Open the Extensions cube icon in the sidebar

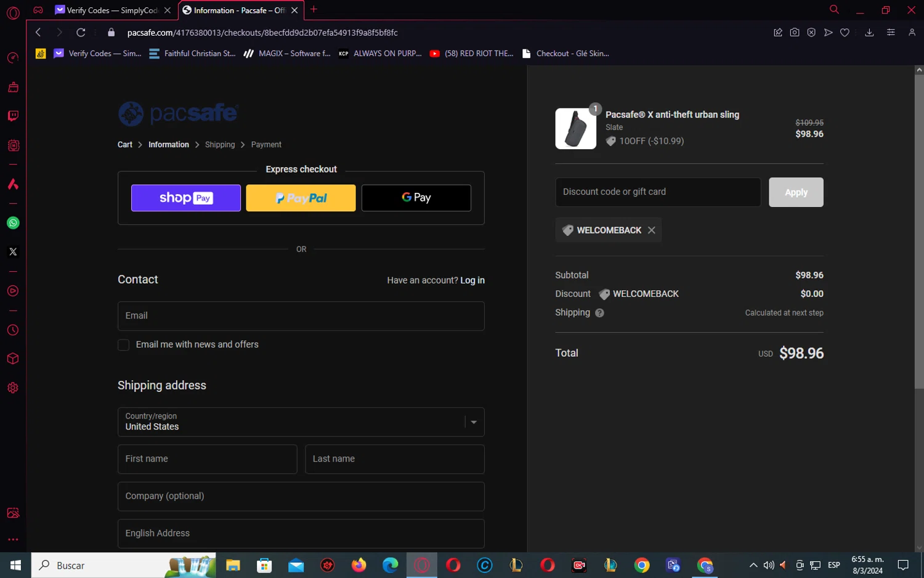(x=13, y=359)
